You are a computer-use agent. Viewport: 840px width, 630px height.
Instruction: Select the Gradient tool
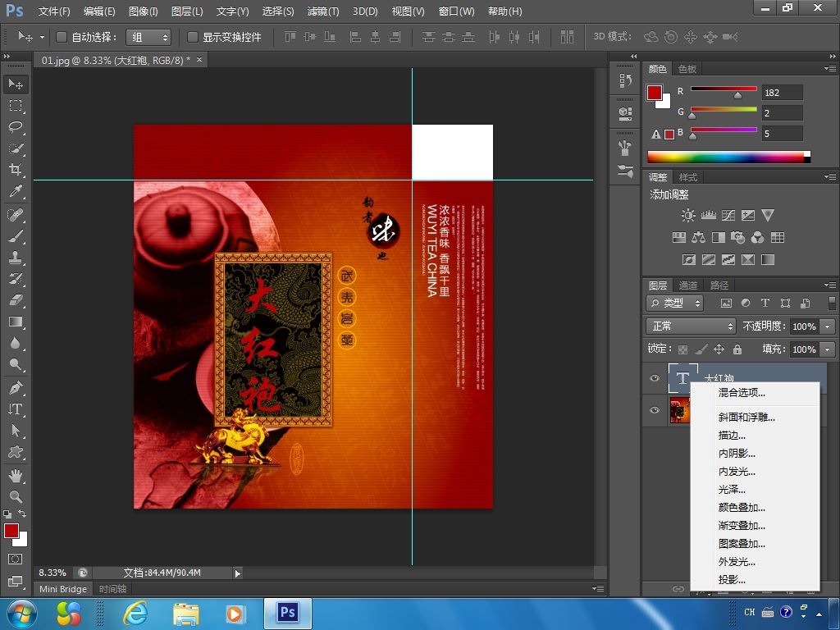16,322
